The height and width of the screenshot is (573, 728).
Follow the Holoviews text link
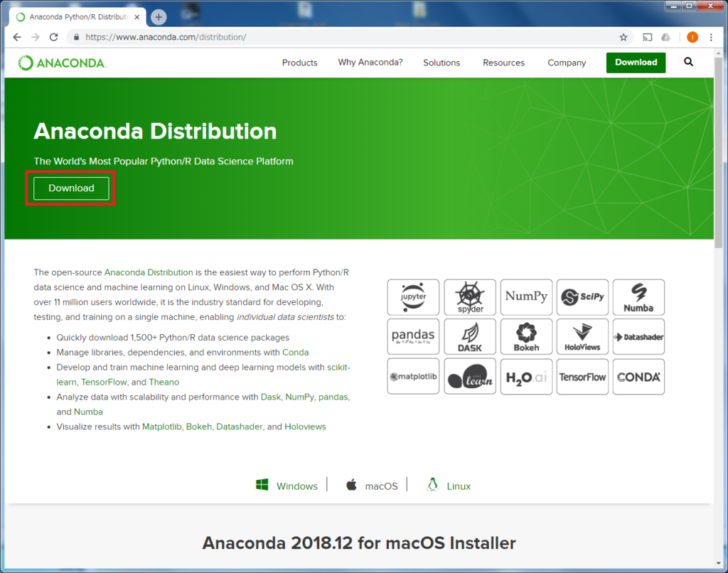point(305,427)
